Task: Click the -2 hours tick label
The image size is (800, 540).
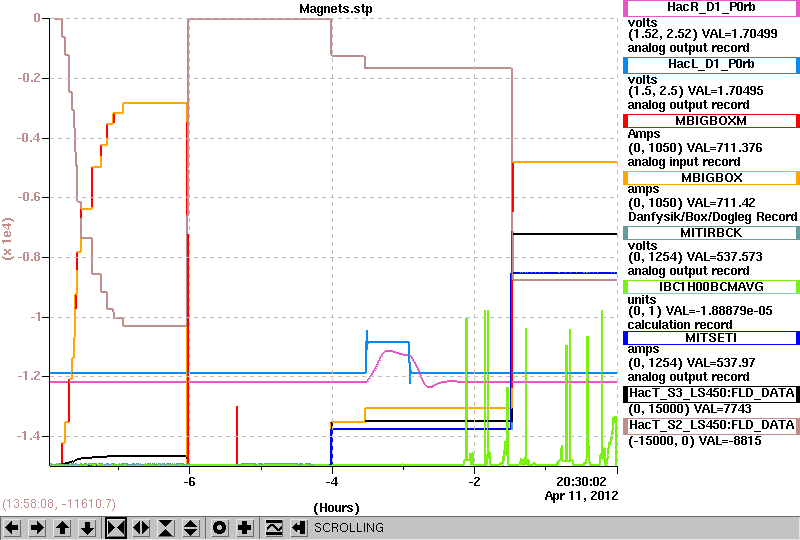Action: pyautogui.click(x=474, y=482)
